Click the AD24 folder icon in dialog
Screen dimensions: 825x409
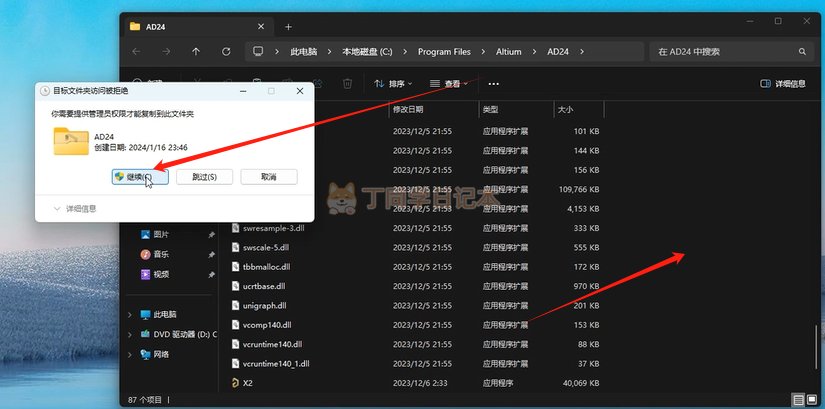[71, 141]
